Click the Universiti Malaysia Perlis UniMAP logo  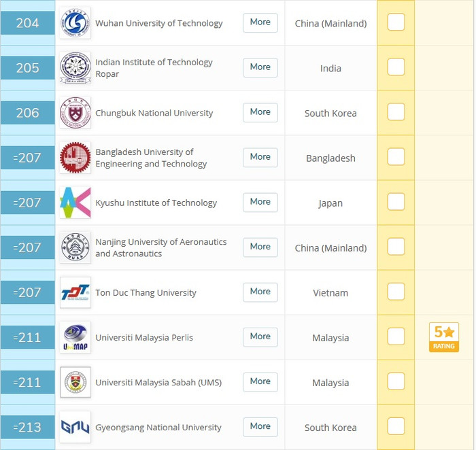75,337
